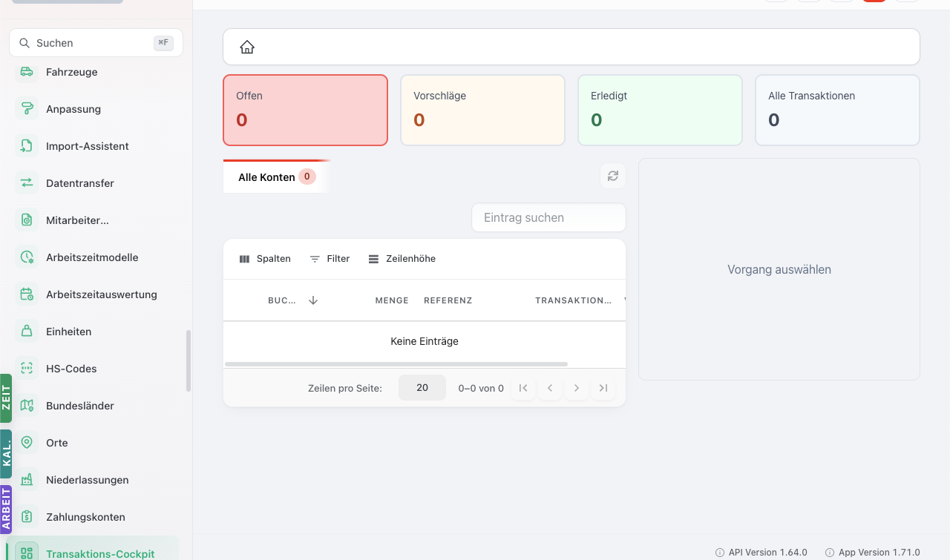Image resolution: width=950 pixels, height=560 pixels.
Task: Open table Filter options
Action: pyautogui.click(x=330, y=259)
